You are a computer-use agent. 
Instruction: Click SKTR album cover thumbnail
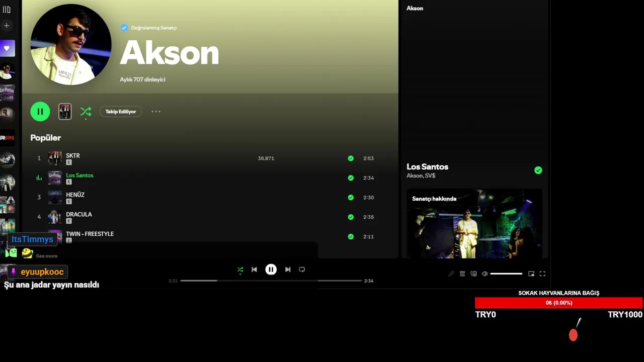click(x=55, y=158)
